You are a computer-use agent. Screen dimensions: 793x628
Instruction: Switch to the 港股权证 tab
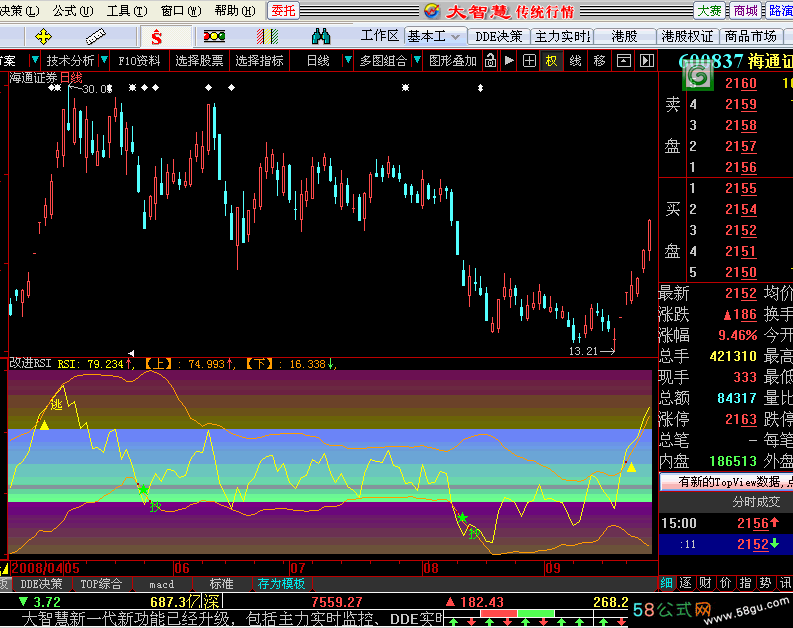pos(687,36)
